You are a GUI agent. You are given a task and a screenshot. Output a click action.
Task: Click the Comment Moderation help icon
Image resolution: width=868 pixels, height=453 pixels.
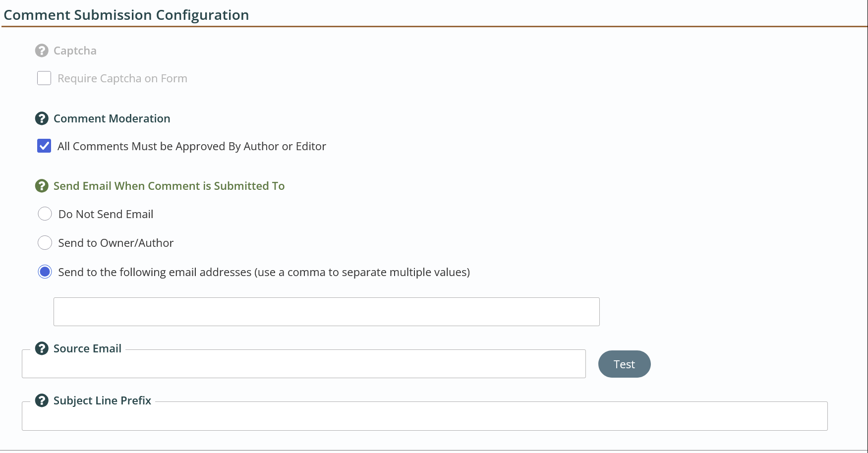click(x=42, y=118)
